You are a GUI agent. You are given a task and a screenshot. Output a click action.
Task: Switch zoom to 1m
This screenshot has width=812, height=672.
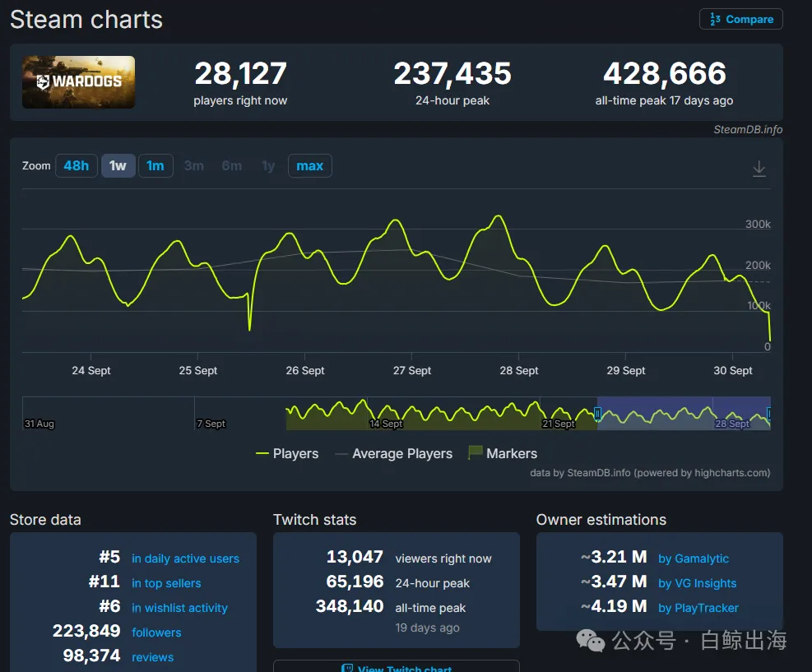click(155, 165)
